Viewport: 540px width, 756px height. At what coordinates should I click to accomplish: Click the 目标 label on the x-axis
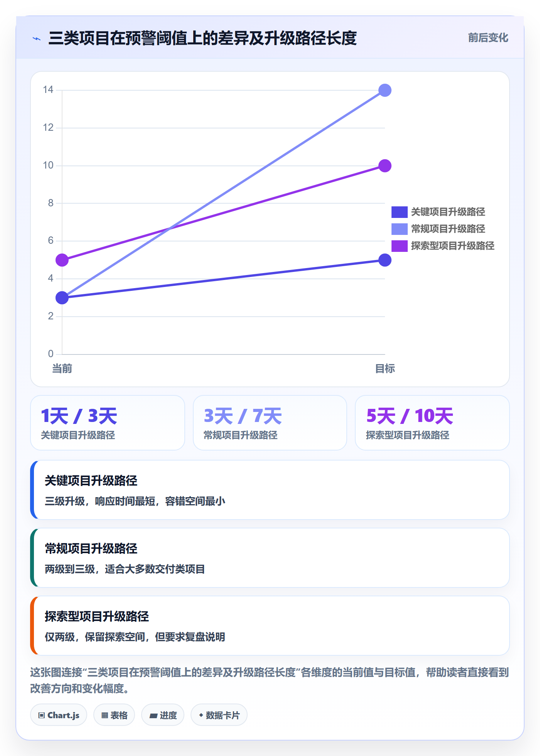[385, 369]
